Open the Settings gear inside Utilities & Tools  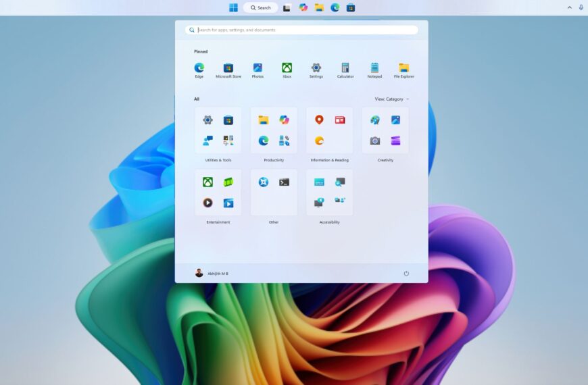click(207, 120)
